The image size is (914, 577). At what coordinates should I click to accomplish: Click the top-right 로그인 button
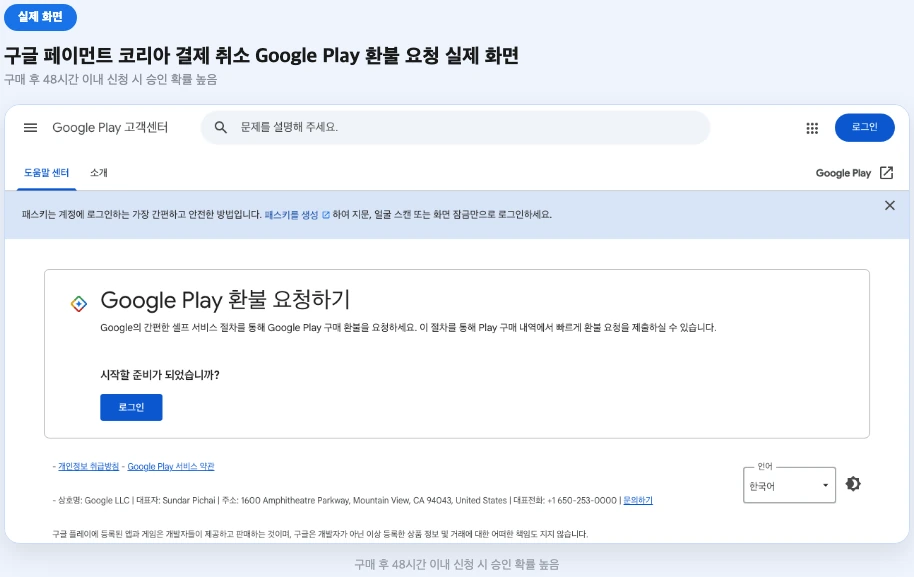point(864,127)
